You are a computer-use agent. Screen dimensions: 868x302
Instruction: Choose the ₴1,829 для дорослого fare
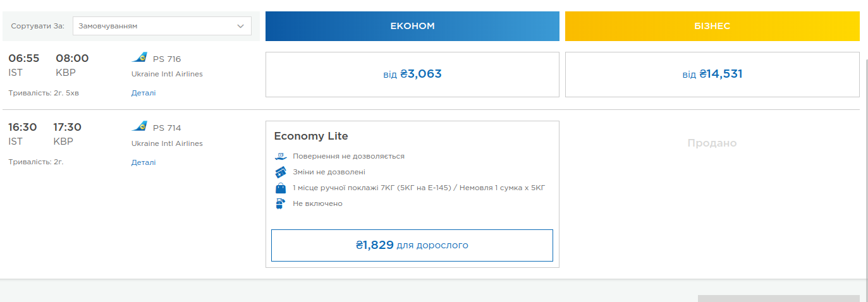[x=412, y=245]
